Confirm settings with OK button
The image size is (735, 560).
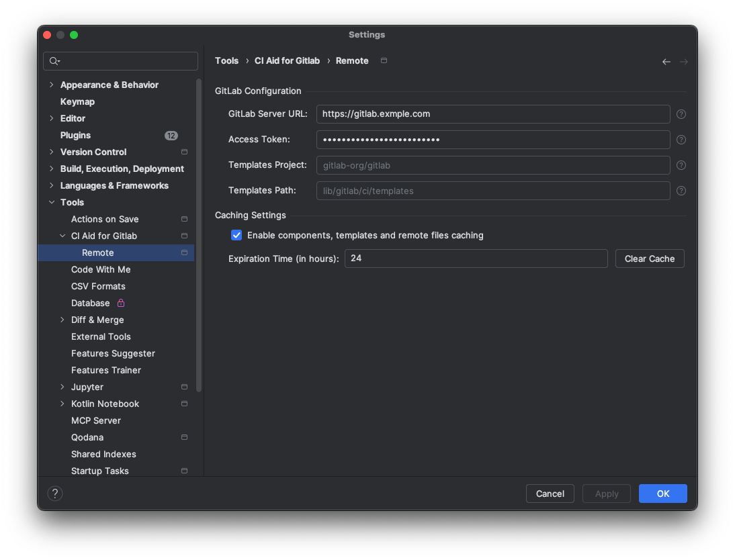click(663, 494)
